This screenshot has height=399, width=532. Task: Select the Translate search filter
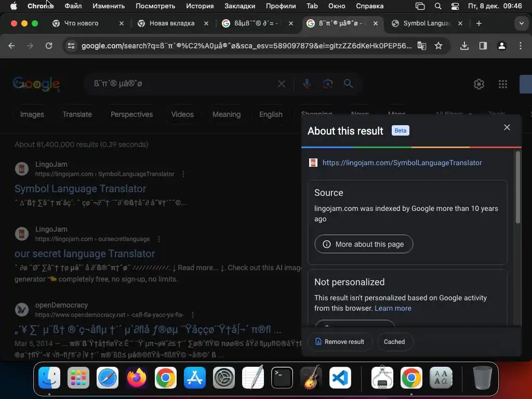tap(77, 114)
